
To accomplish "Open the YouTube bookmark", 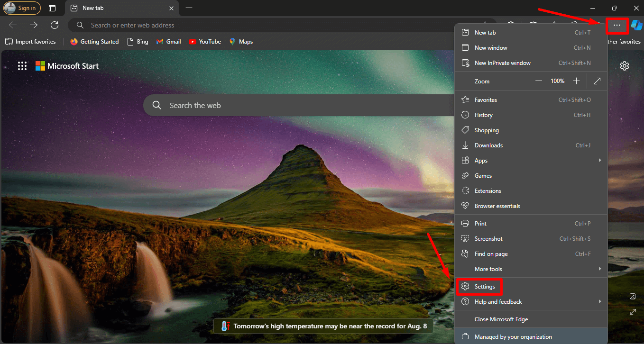I will 205,42.
